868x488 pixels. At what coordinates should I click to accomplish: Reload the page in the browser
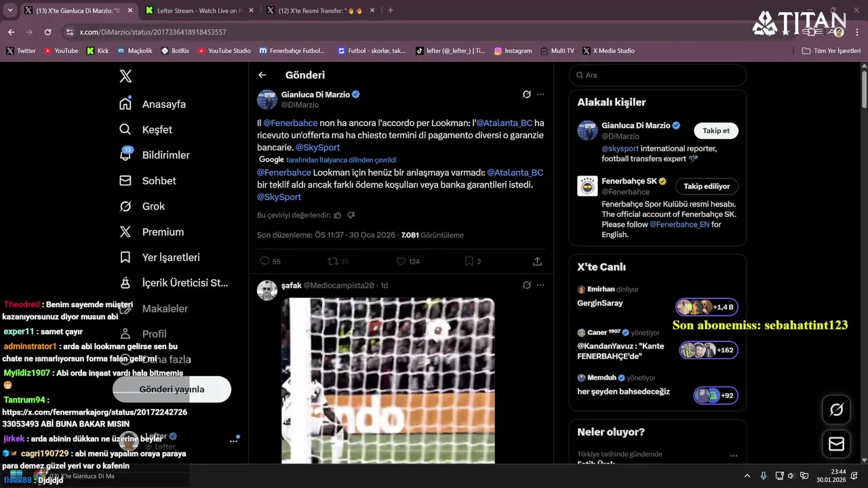(47, 32)
